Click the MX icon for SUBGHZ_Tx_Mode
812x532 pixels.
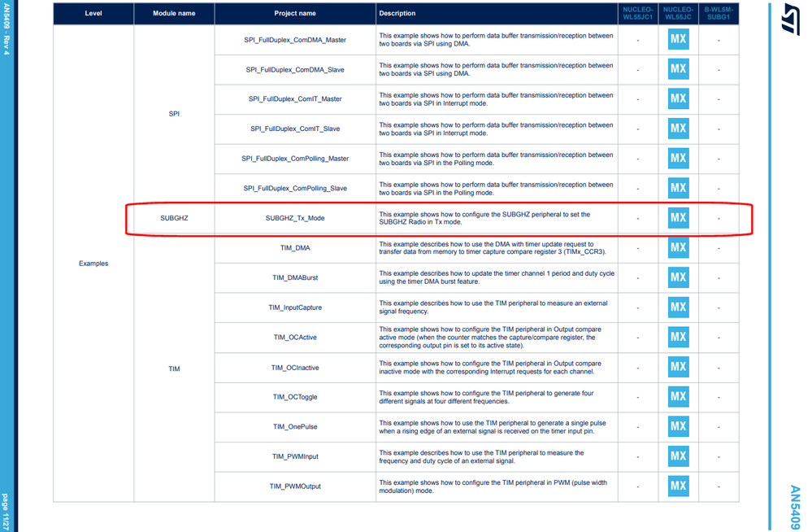[x=678, y=218]
